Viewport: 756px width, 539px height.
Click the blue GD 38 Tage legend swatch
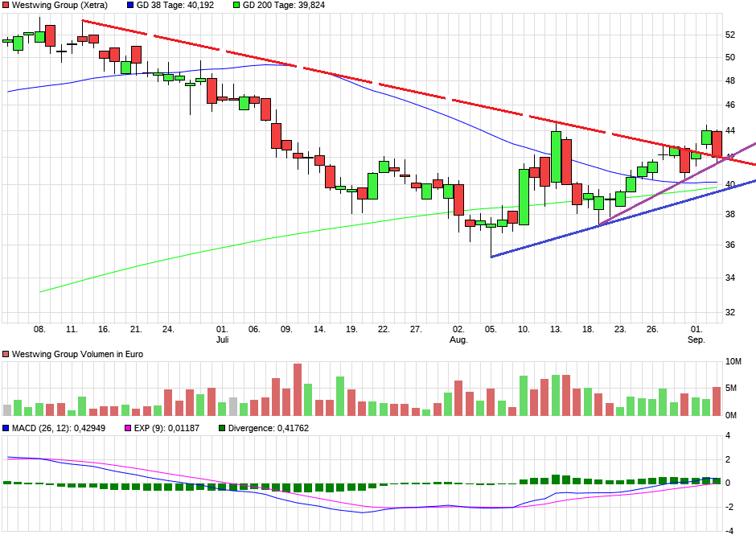click(x=130, y=5)
